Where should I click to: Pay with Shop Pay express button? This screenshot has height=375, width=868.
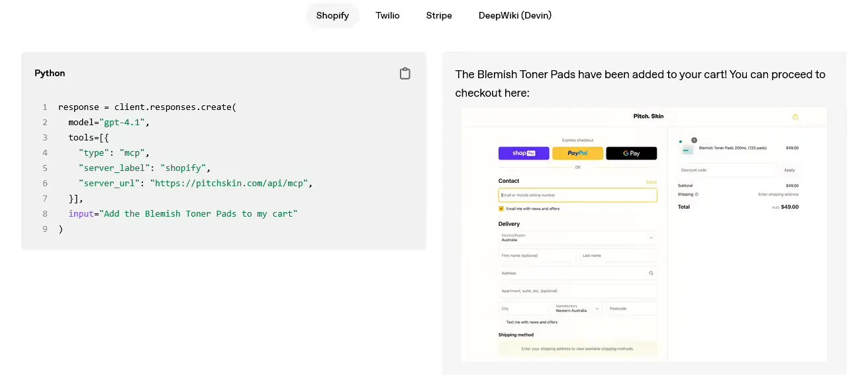click(x=524, y=153)
